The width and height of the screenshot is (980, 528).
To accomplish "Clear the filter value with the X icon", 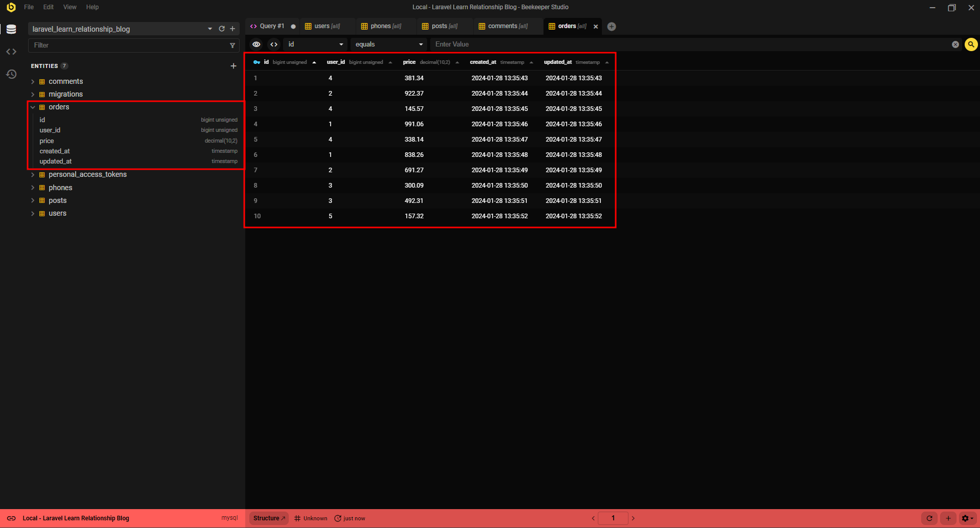I will 955,44.
